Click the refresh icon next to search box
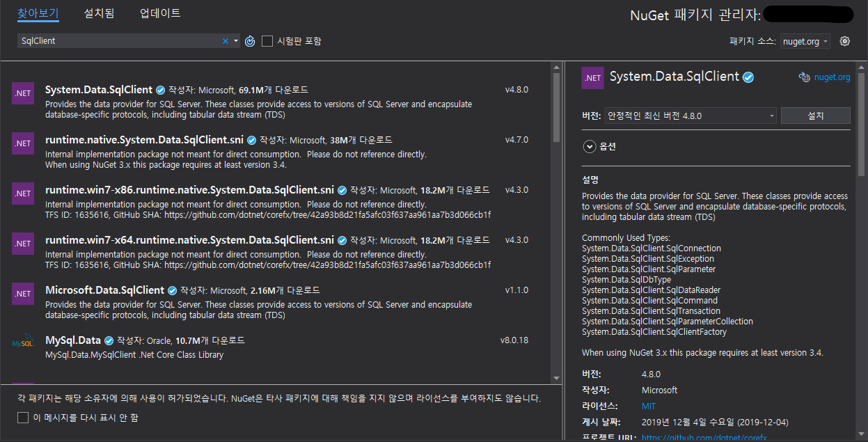 click(250, 41)
